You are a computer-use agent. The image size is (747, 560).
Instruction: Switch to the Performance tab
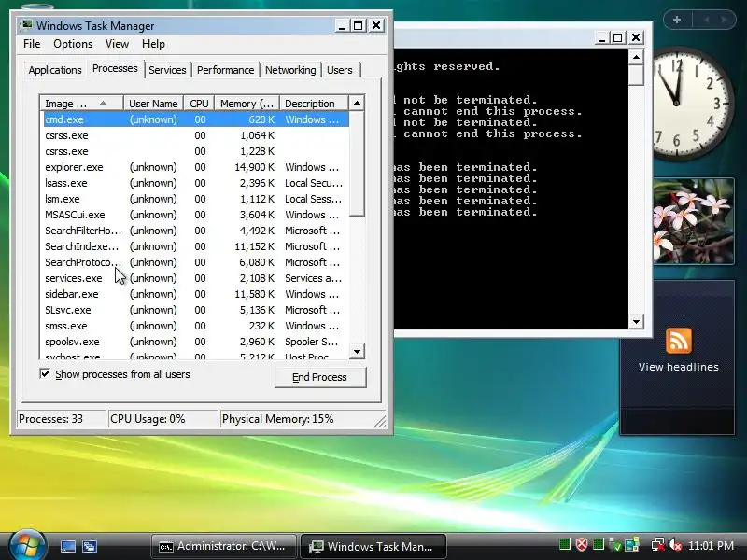coord(225,70)
